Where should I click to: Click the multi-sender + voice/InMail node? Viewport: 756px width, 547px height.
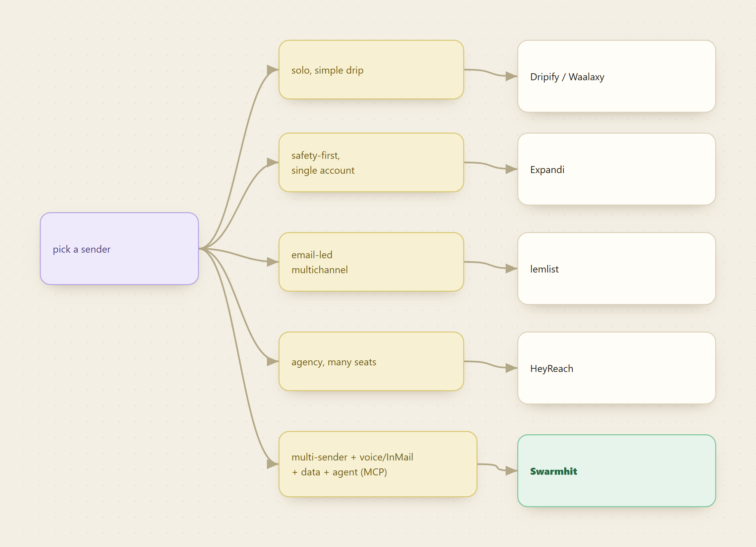pyautogui.click(x=378, y=464)
